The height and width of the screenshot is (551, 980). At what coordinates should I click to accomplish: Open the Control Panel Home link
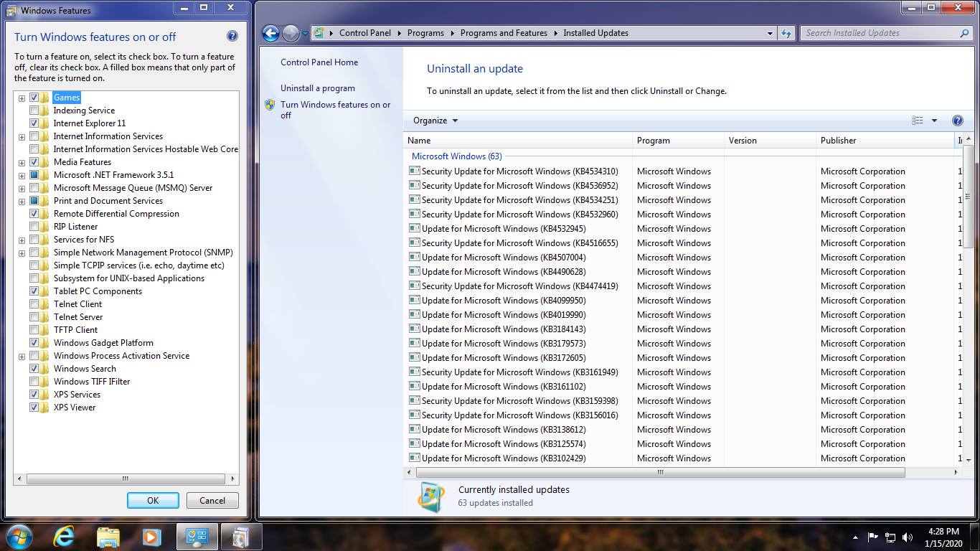coord(319,62)
